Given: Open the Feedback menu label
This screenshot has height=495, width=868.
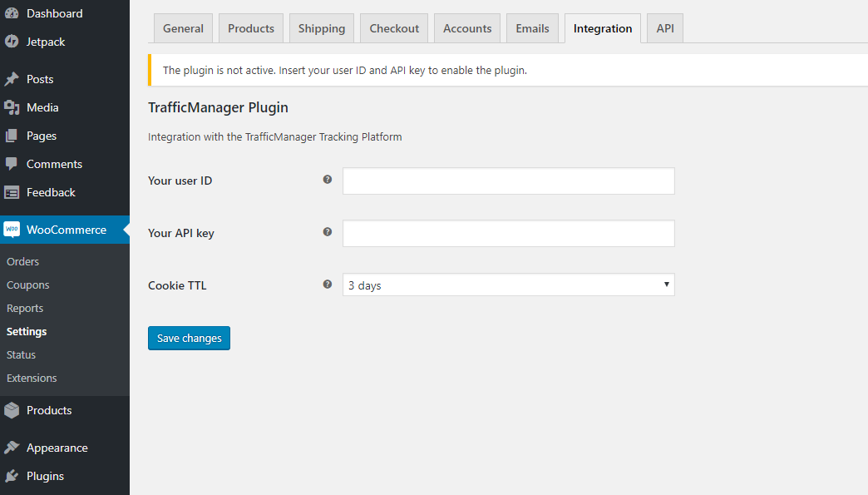Looking at the screenshot, I should [x=51, y=192].
